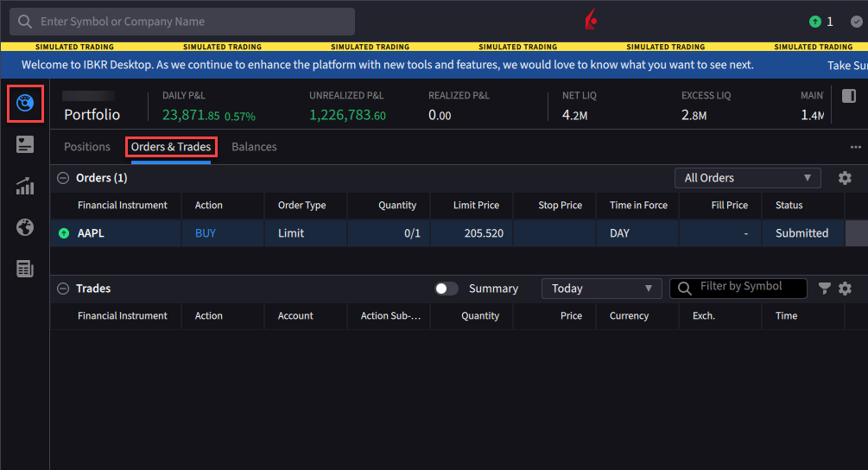Viewport: 868px width, 470px height.
Task: Click the Filter by Symbol field
Action: tap(738, 289)
